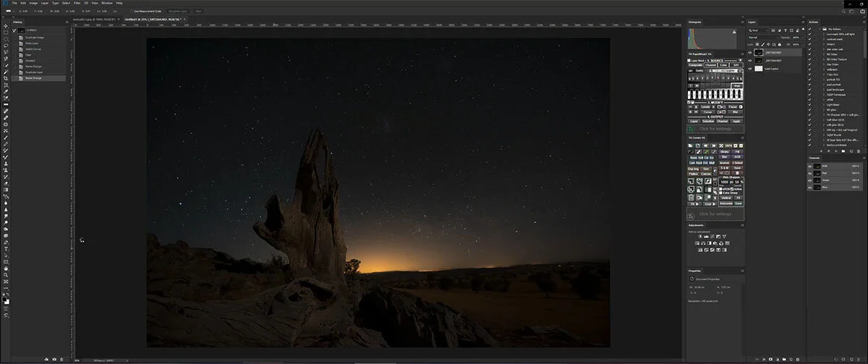868x364 pixels.
Task: Open the File menu
Action: coord(14,3)
